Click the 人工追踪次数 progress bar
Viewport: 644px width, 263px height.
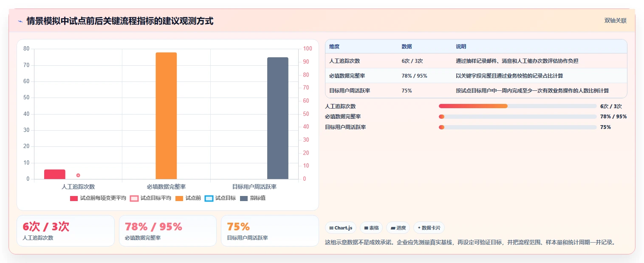518,106
